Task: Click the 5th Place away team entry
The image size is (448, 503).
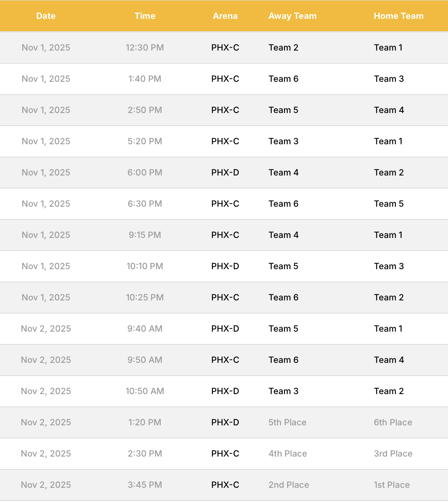Action: coord(287,422)
